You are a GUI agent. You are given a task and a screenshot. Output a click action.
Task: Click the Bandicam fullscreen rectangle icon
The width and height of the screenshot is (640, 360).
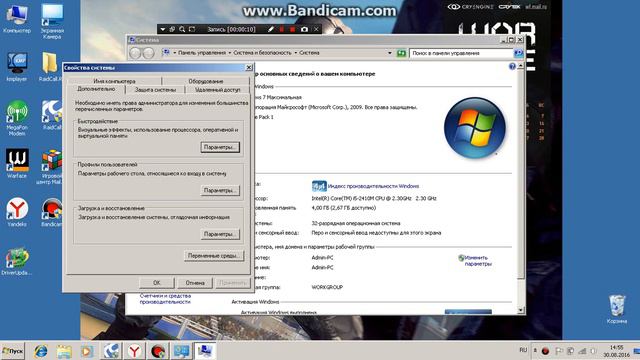[192, 29]
